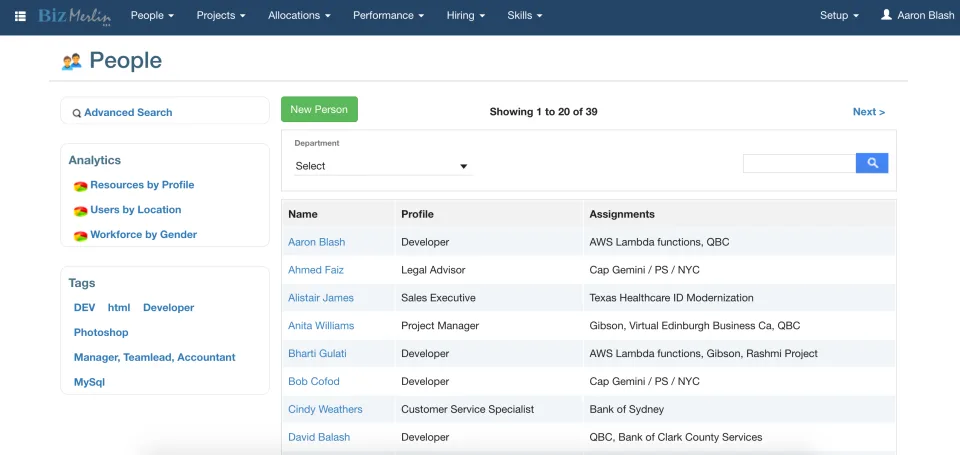The image size is (960, 455).
Task: Click the blue magnifier search button
Action: (872, 163)
